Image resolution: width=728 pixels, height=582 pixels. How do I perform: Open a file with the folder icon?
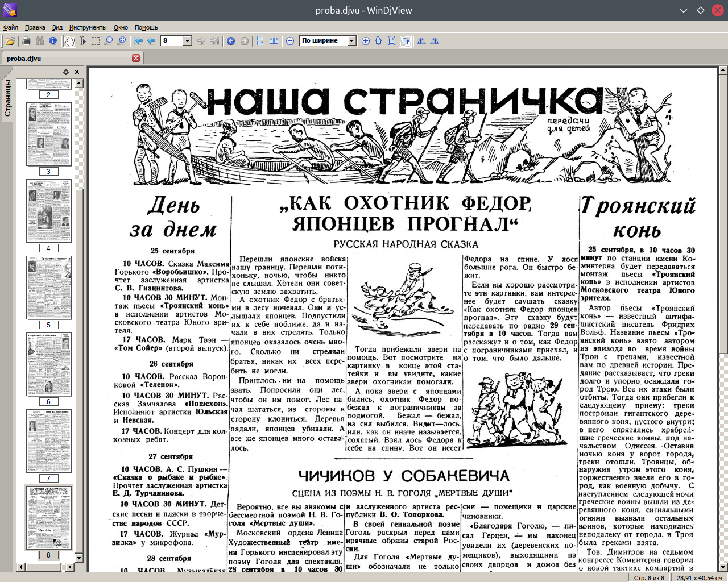pyautogui.click(x=10, y=41)
